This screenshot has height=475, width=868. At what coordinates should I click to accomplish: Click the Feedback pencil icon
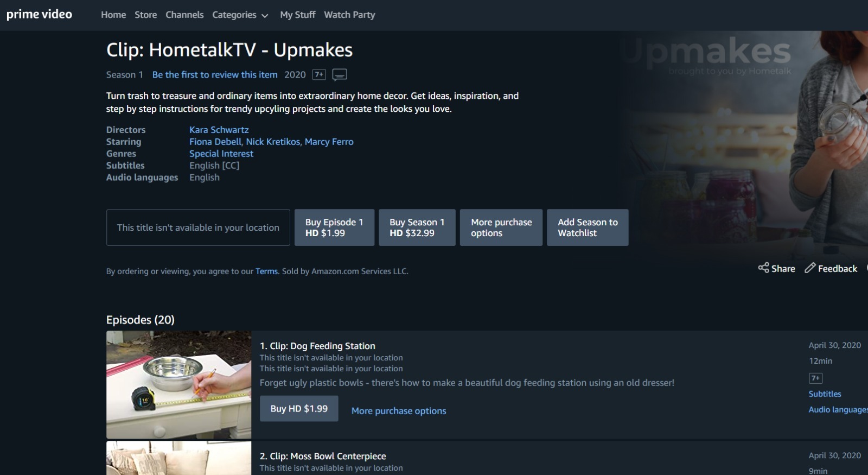click(810, 268)
